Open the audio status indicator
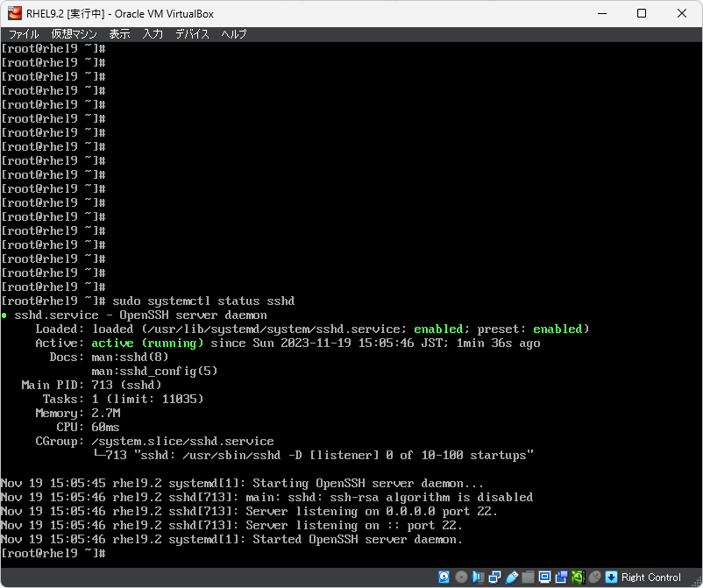The width and height of the screenshot is (703, 588). pyautogui.click(x=478, y=577)
